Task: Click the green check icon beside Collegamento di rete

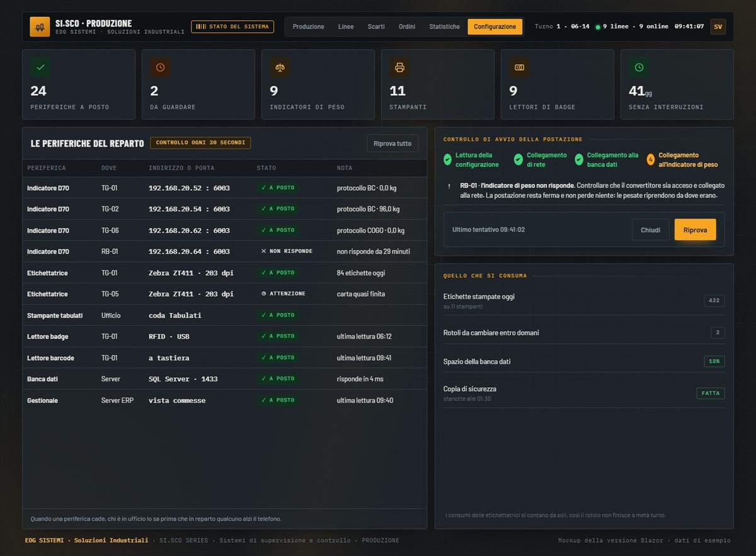Action: (518, 160)
